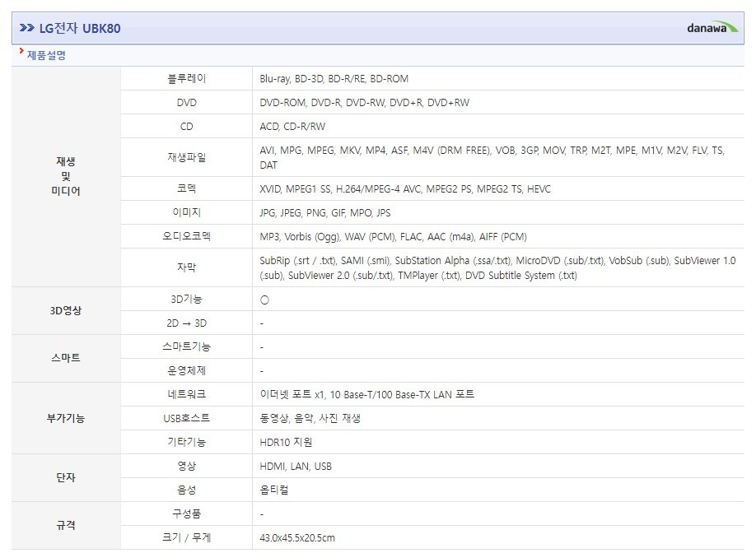The width and height of the screenshot is (756, 553).
Task: Click the 오디오코덱 label
Action: pyautogui.click(x=187, y=236)
